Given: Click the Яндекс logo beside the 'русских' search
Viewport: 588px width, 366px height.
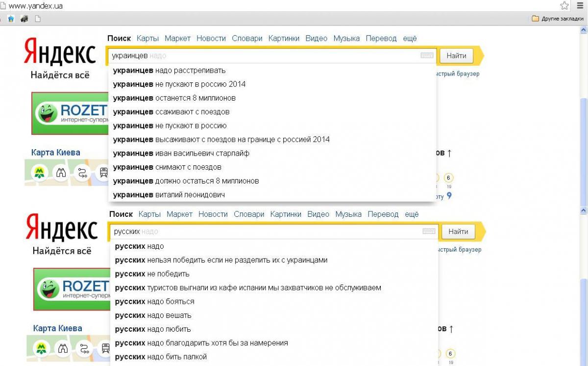Looking at the screenshot, I should (x=62, y=228).
